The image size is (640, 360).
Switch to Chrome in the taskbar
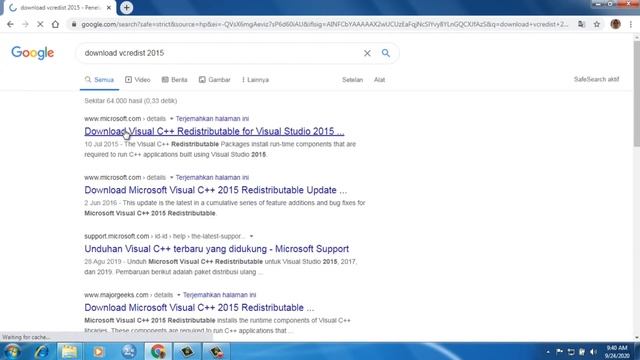tap(158, 351)
